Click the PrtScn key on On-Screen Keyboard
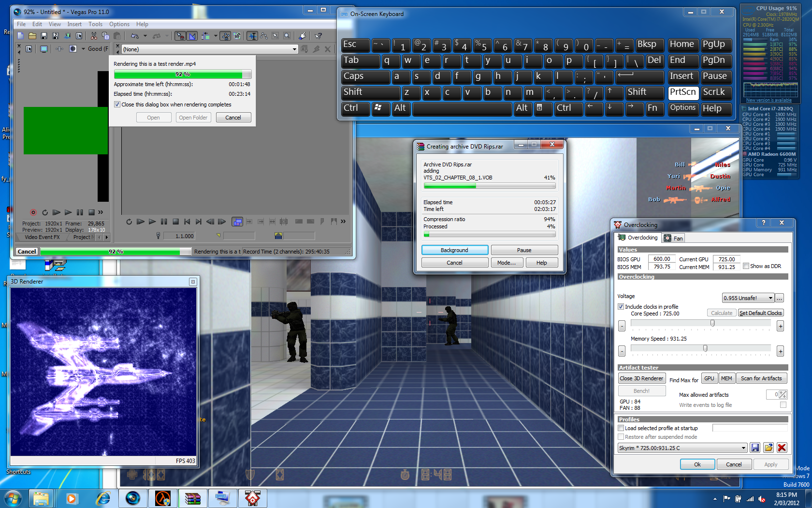 [683, 92]
